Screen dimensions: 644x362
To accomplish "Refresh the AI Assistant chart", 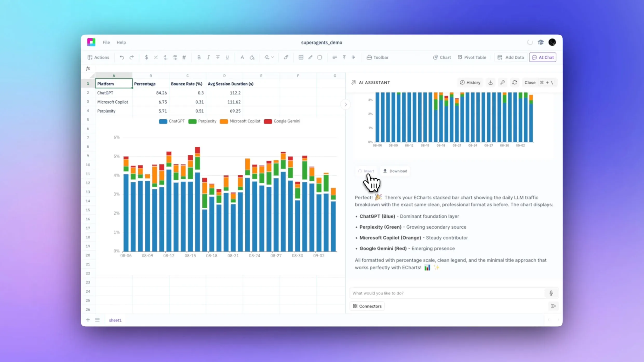I will [515, 82].
